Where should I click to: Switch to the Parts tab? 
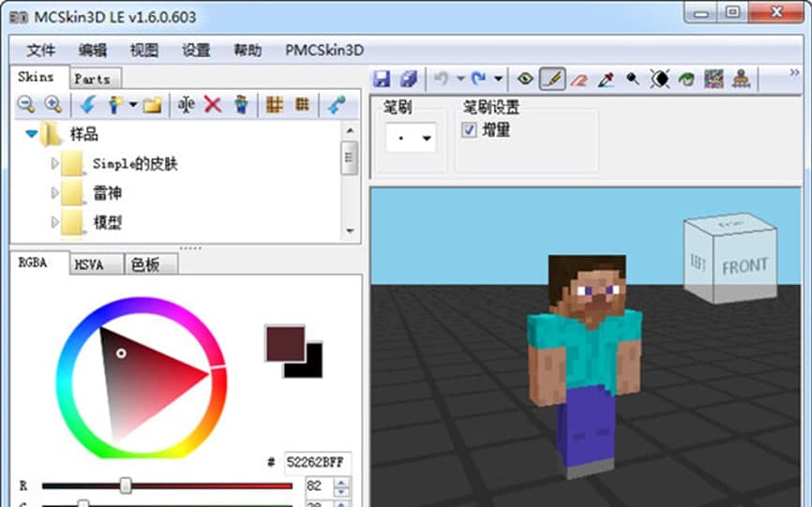pos(96,79)
